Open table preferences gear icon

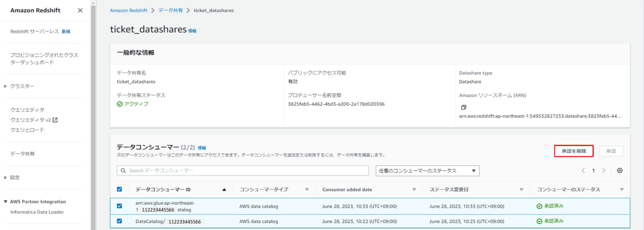[x=620, y=170]
